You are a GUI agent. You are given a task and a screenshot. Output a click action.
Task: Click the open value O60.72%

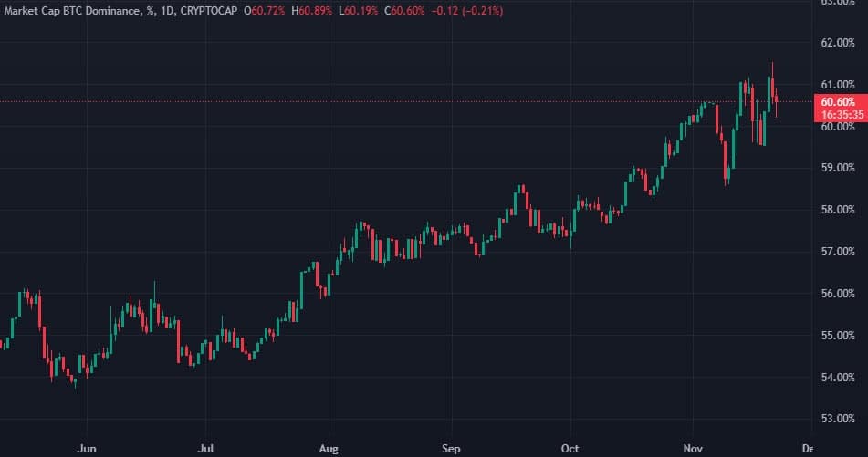point(264,11)
